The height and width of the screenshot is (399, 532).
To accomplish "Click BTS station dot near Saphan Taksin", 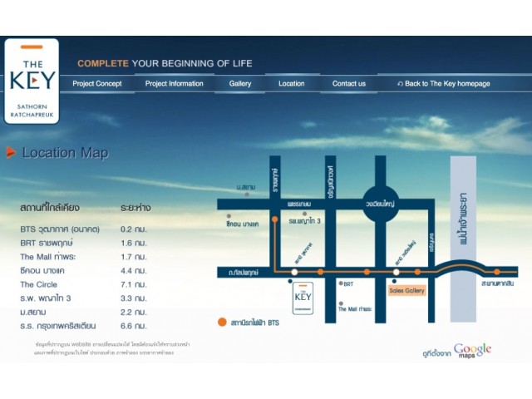I will tap(497, 272).
